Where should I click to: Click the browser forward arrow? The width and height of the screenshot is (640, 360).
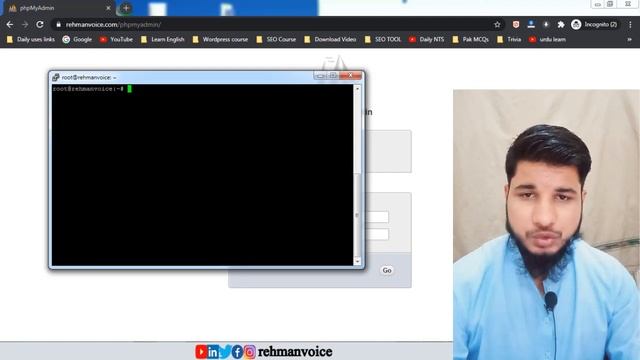[25, 24]
